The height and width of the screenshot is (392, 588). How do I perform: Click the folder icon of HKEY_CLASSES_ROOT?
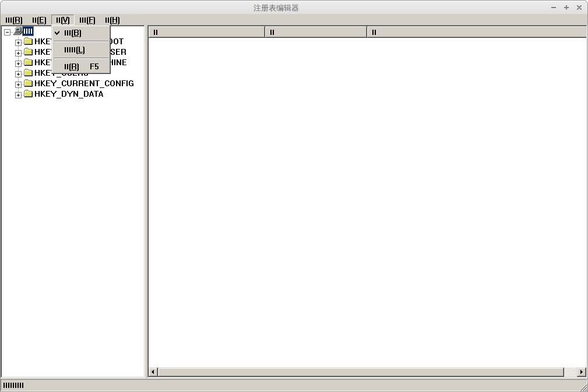[29, 41]
